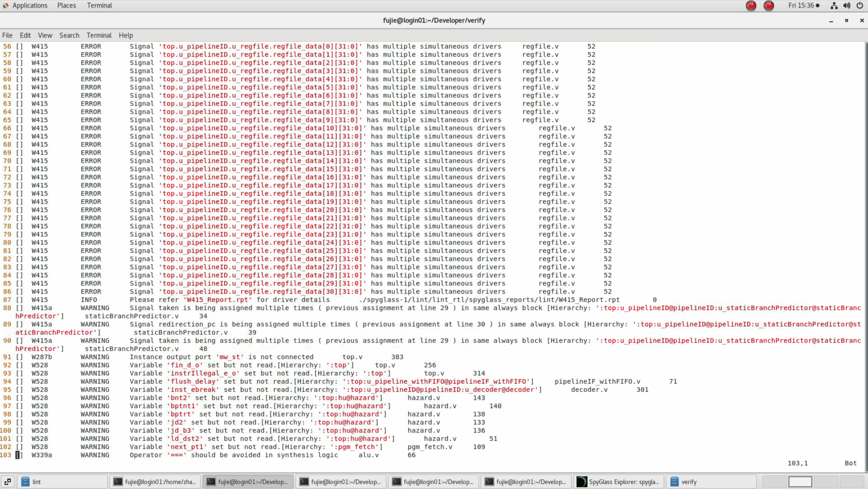
Task: Open the View menu
Action: [45, 35]
